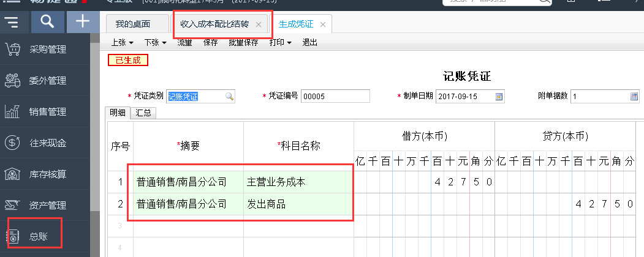Click the sidebar search magnifier button
The width and height of the screenshot is (644, 257).
click(48, 22)
